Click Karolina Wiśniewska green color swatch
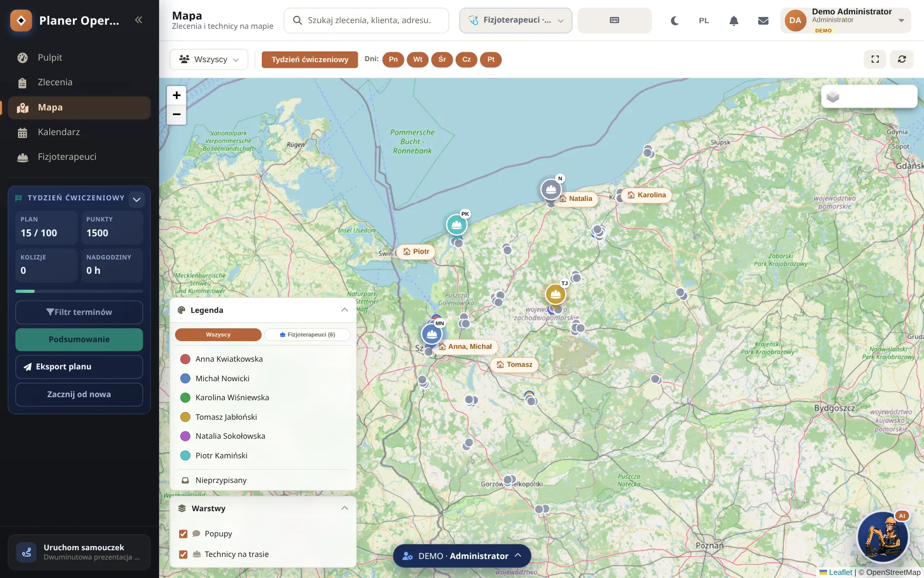This screenshot has width=924, height=578. tap(185, 398)
